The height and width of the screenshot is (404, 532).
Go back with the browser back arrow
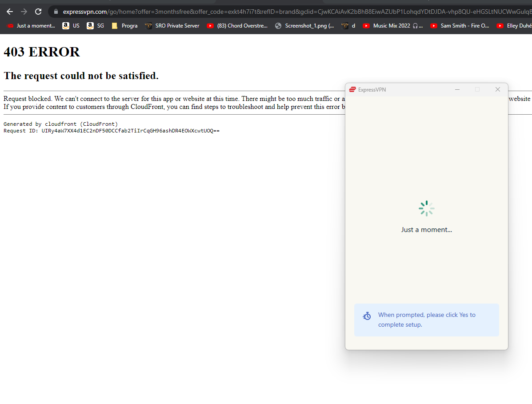10,12
